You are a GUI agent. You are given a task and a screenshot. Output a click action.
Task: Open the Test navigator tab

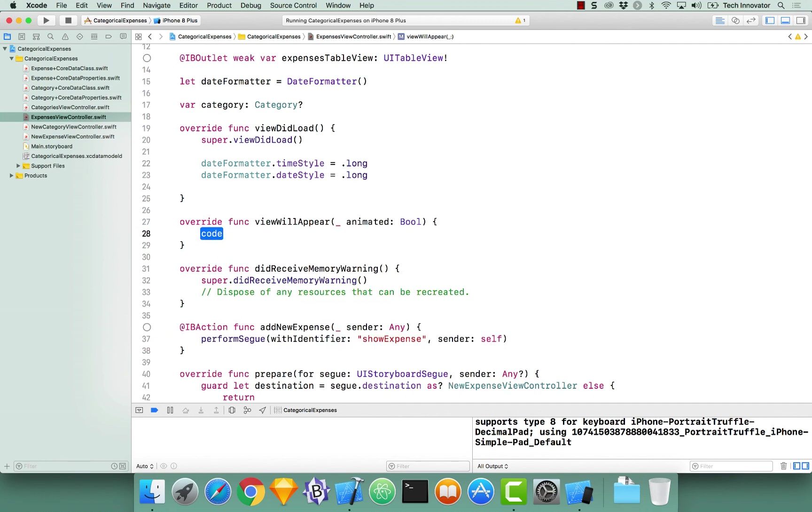79,37
